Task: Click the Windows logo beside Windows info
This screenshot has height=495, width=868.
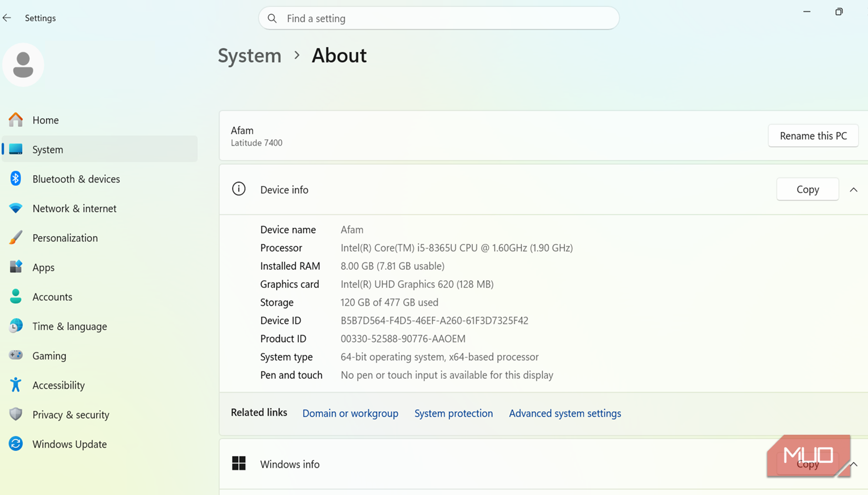Action: [x=239, y=463]
